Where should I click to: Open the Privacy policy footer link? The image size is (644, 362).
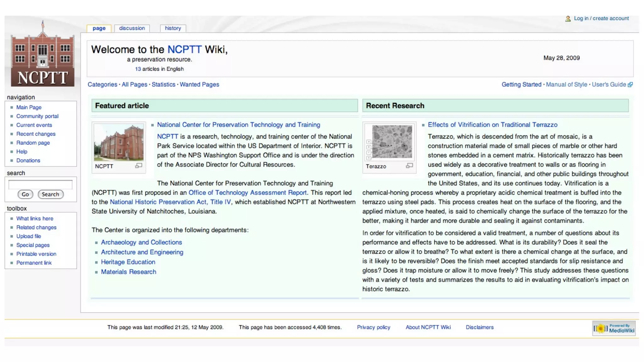(x=373, y=327)
